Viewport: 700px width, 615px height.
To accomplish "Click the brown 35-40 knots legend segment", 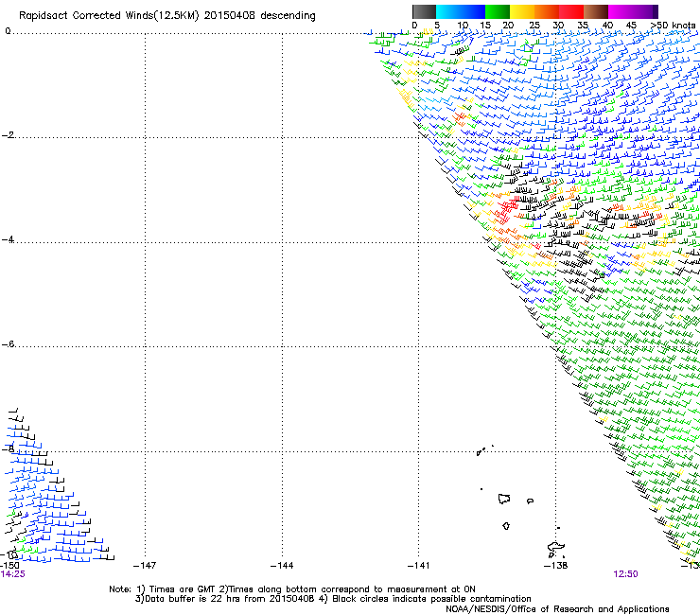I will (x=596, y=11).
